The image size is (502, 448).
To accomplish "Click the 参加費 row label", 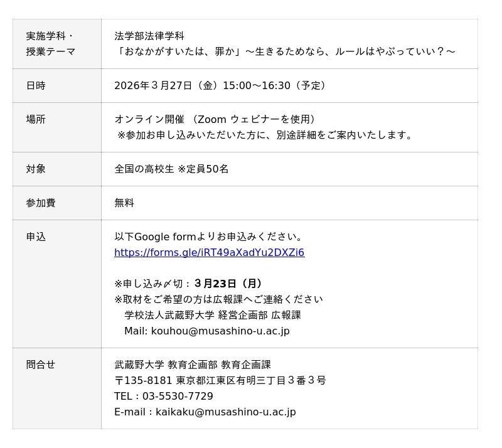I will point(41,203).
